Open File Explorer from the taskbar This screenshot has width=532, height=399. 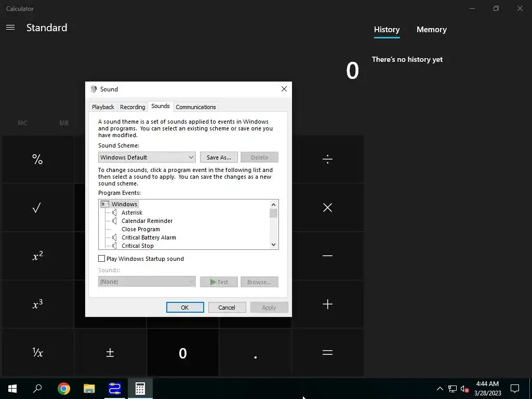[89, 389]
